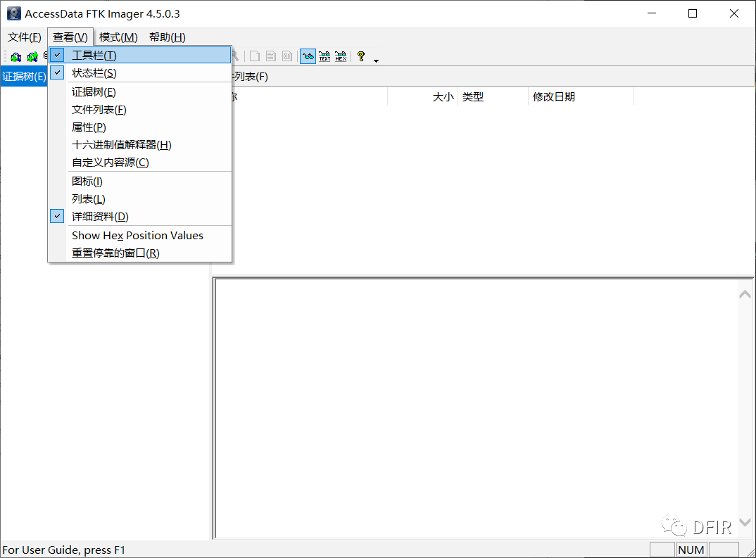The image size is (756, 558).
Task: Select 自定义内容源(C) menu entry
Action: point(140,163)
